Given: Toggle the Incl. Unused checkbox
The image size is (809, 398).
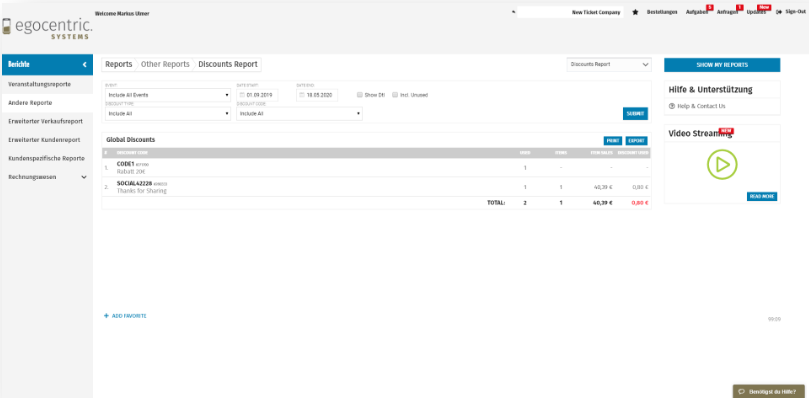Looking at the screenshot, I should (395, 95).
